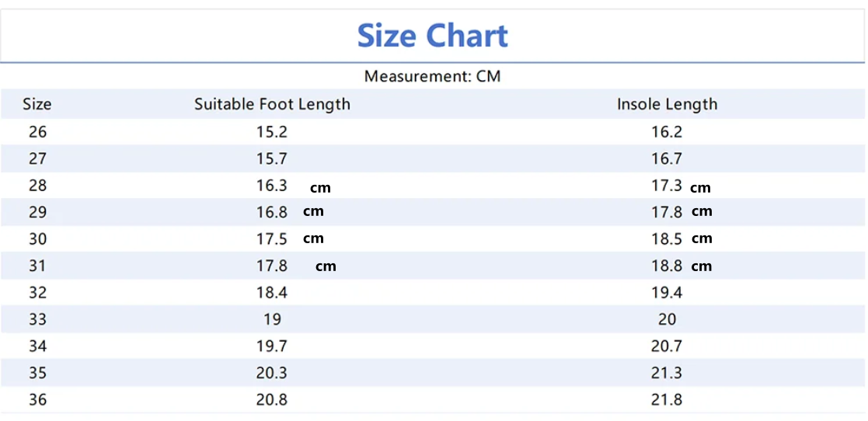
Task: Select foot length 19 for size 33
Action: [272, 319]
